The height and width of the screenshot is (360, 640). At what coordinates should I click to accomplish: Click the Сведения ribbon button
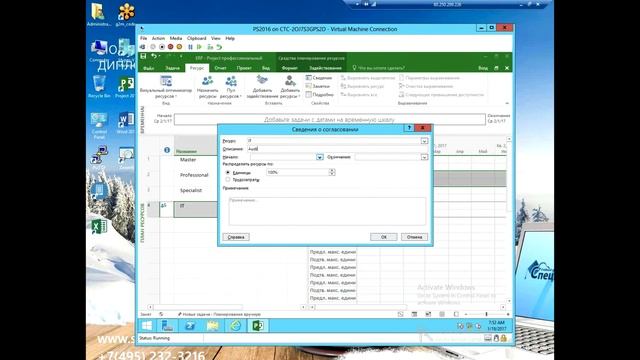pyautogui.click(x=319, y=78)
